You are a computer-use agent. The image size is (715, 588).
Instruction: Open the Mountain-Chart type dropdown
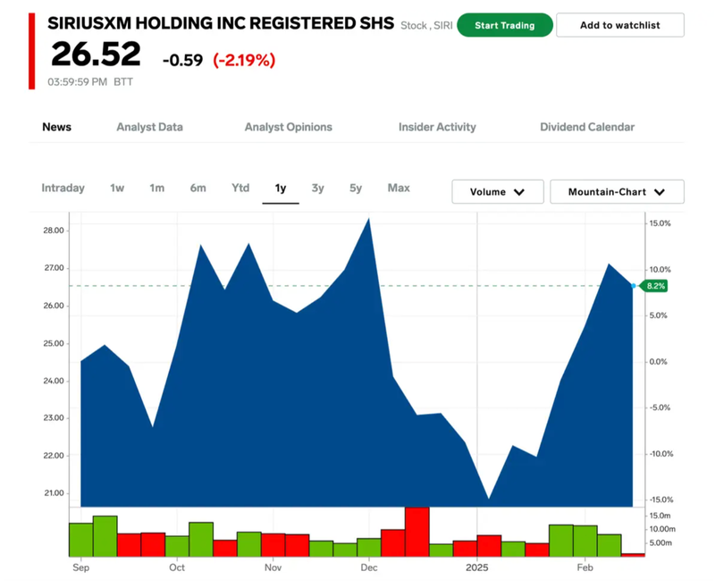click(x=617, y=192)
